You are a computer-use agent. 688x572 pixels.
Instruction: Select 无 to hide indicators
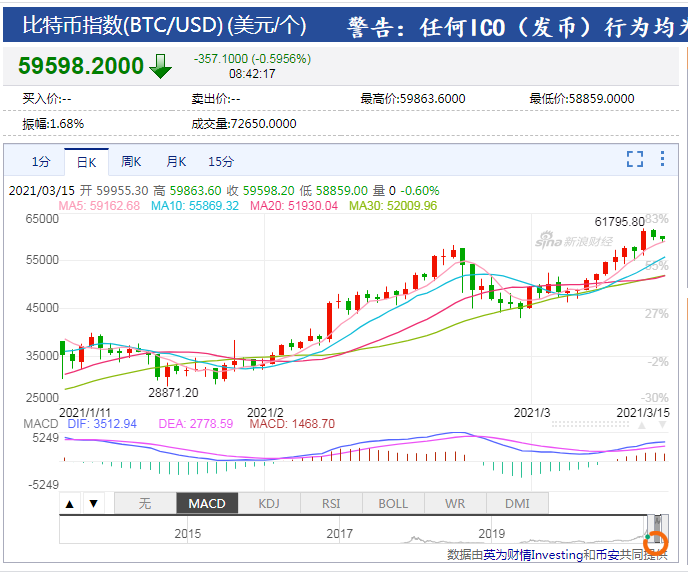pyautogui.click(x=145, y=503)
